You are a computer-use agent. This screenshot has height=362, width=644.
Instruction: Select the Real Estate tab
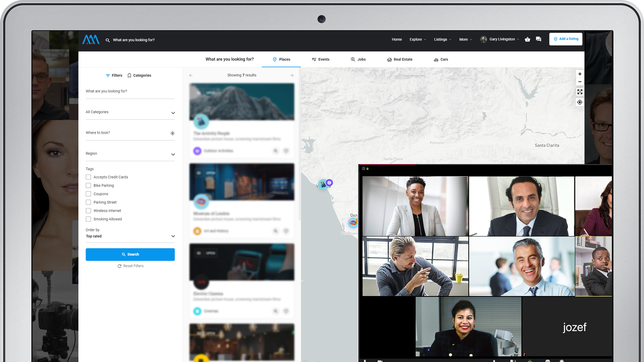[x=400, y=60]
